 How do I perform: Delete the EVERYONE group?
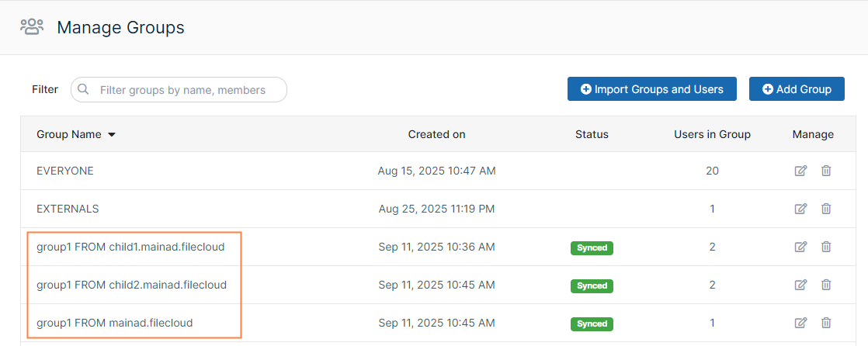(x=826, y=171)
